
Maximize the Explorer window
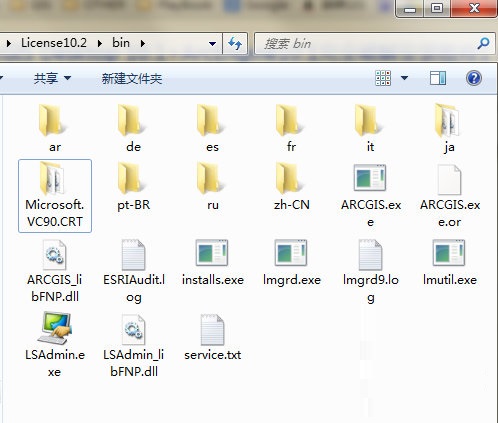437,8
